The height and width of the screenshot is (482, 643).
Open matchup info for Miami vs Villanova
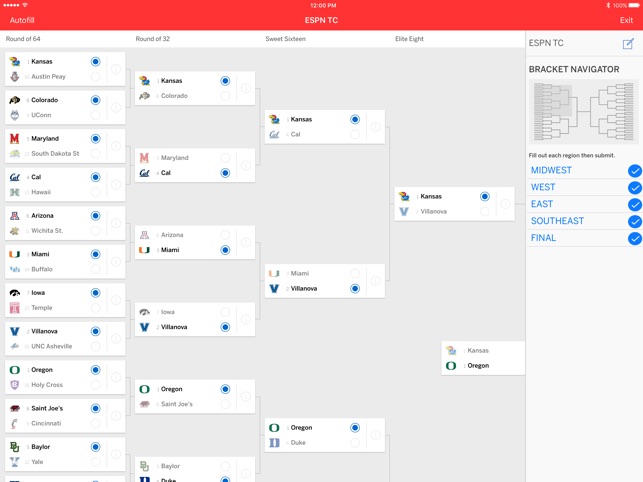(375, 281)
